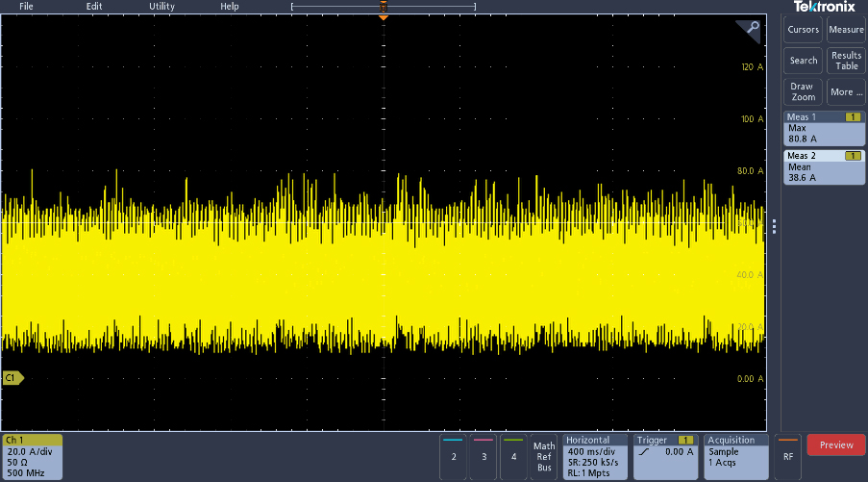
Task: Click the orange trigger position marker
Action: point(383,18)
